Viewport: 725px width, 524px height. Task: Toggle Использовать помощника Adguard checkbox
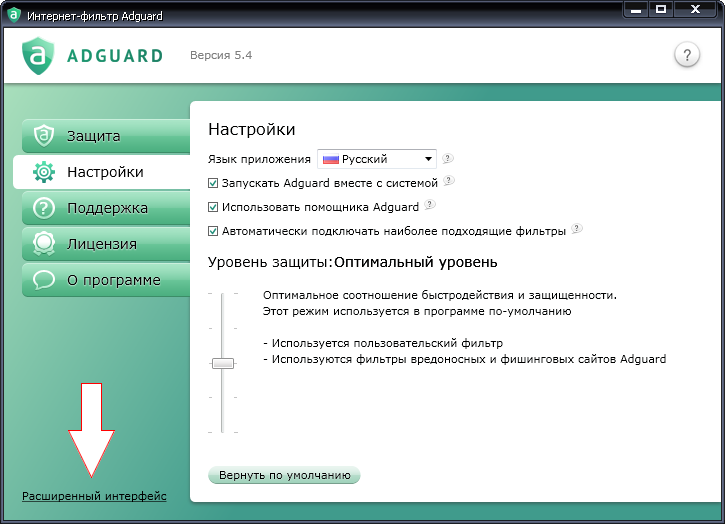213,207
